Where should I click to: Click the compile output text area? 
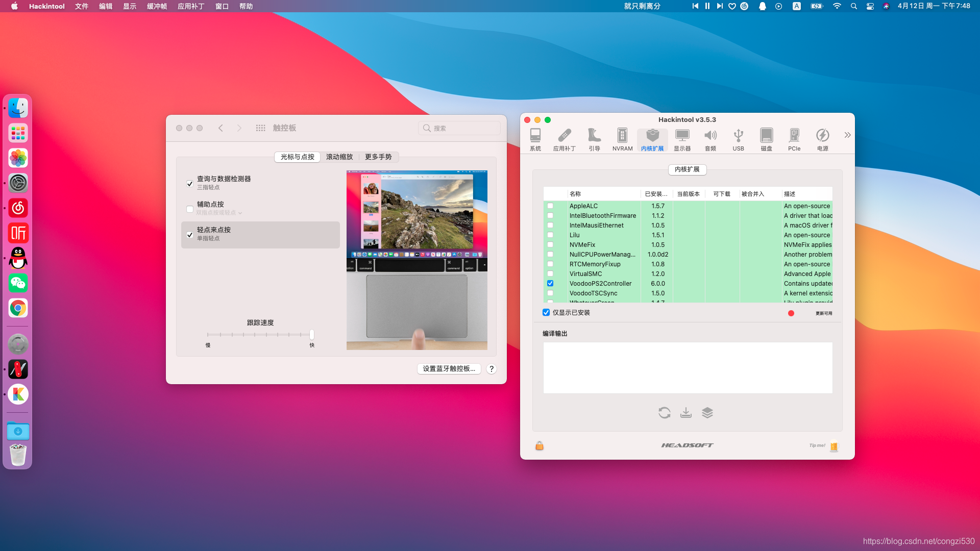(688, 368)
